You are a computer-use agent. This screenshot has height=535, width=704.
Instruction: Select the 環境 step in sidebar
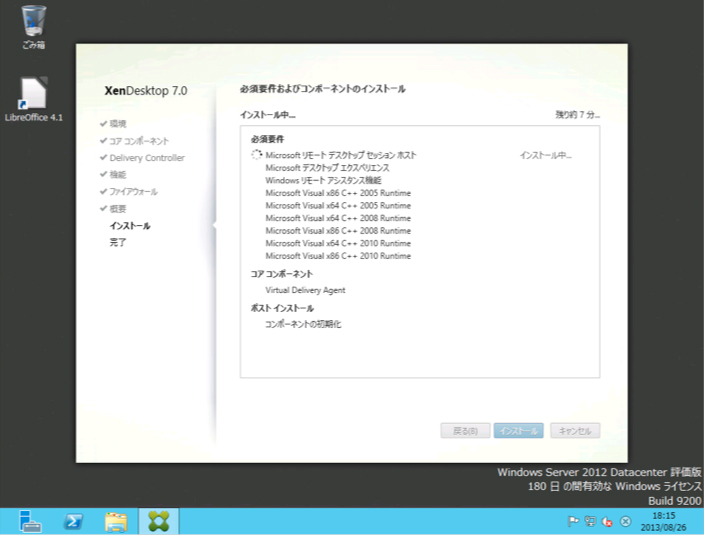coord(118,124)
